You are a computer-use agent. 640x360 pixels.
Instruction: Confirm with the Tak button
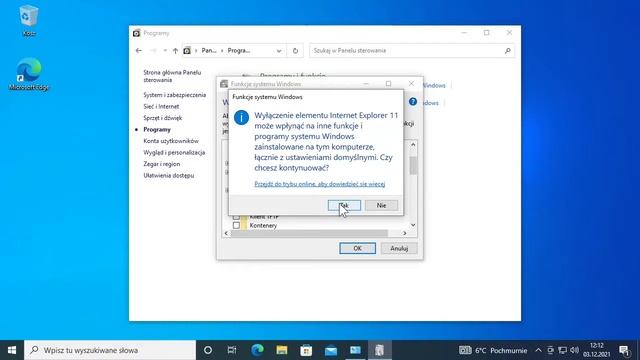point(344,205)
